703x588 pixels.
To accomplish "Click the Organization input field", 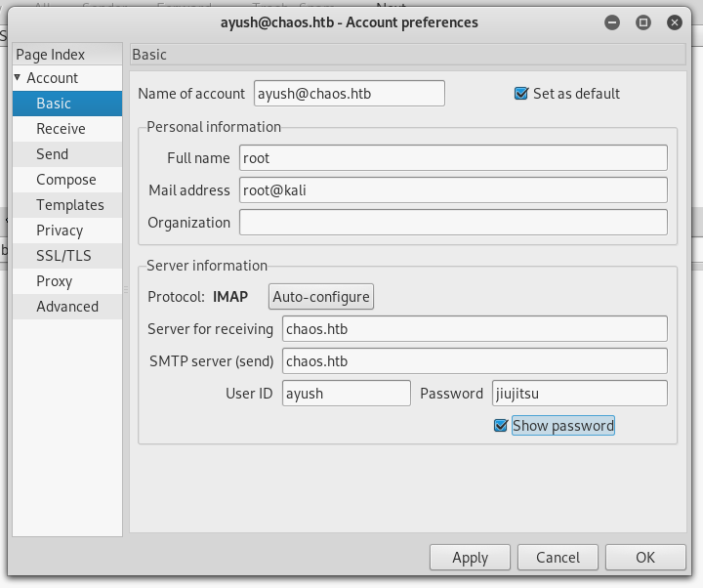I will (452, 223).
